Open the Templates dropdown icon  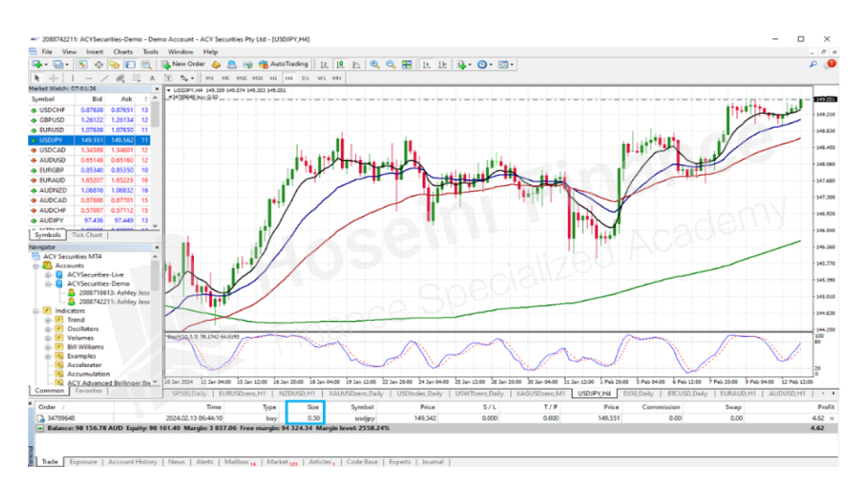tap(505, 64)
